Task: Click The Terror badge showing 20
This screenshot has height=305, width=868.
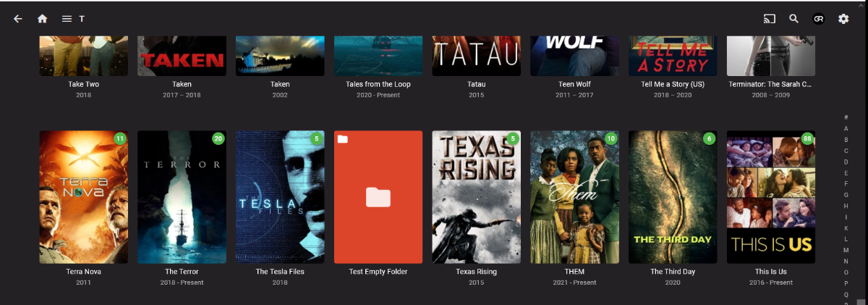Action: [218, 138]
